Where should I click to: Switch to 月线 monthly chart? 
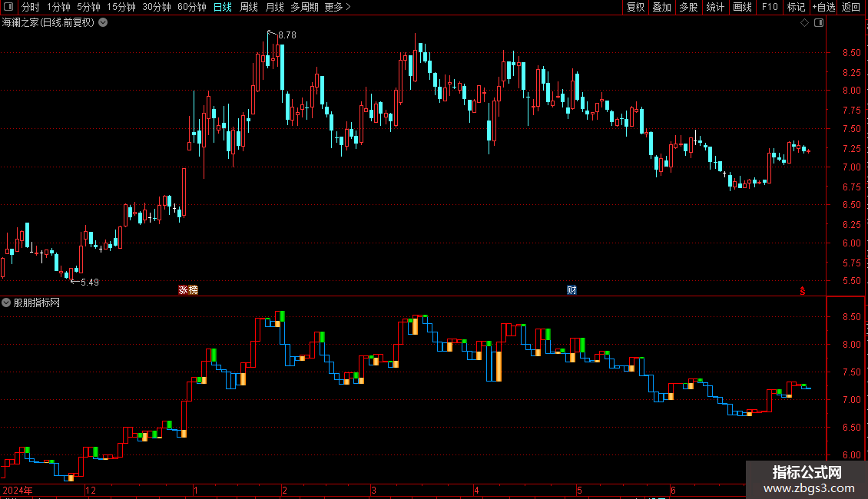[274, 7]
